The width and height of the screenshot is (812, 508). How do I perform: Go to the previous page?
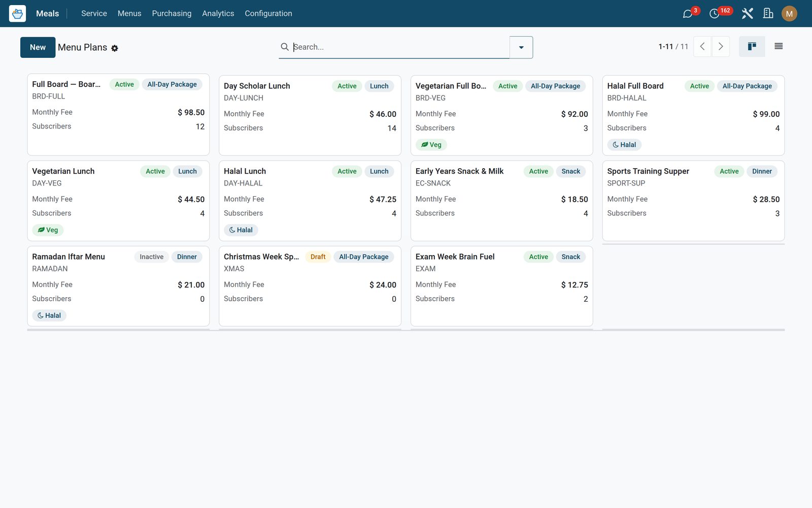(702, 47)
